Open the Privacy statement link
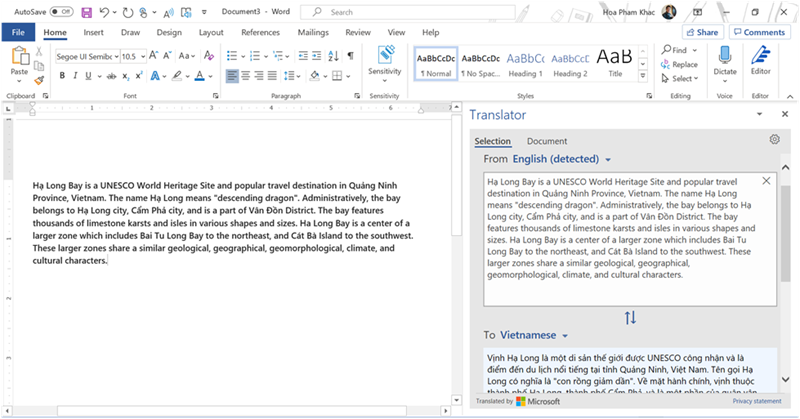 click(x=756, y=401)
